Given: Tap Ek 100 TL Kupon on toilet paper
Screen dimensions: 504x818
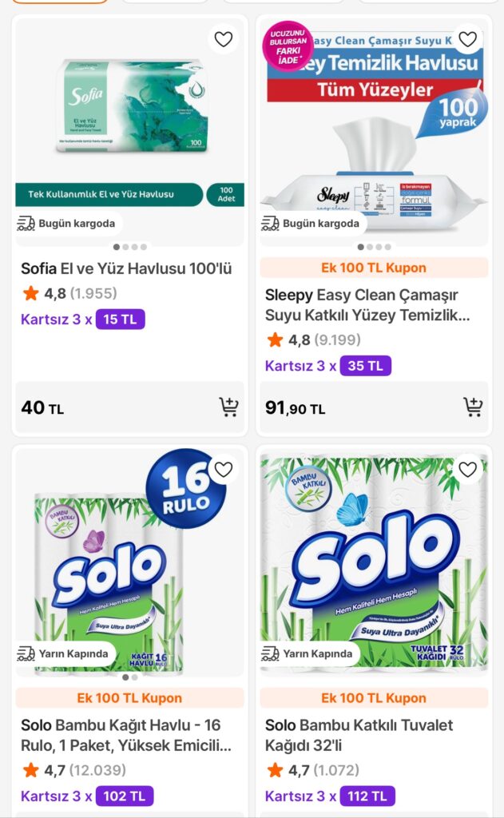Looking at the screenshot, I should click(374, 698).
